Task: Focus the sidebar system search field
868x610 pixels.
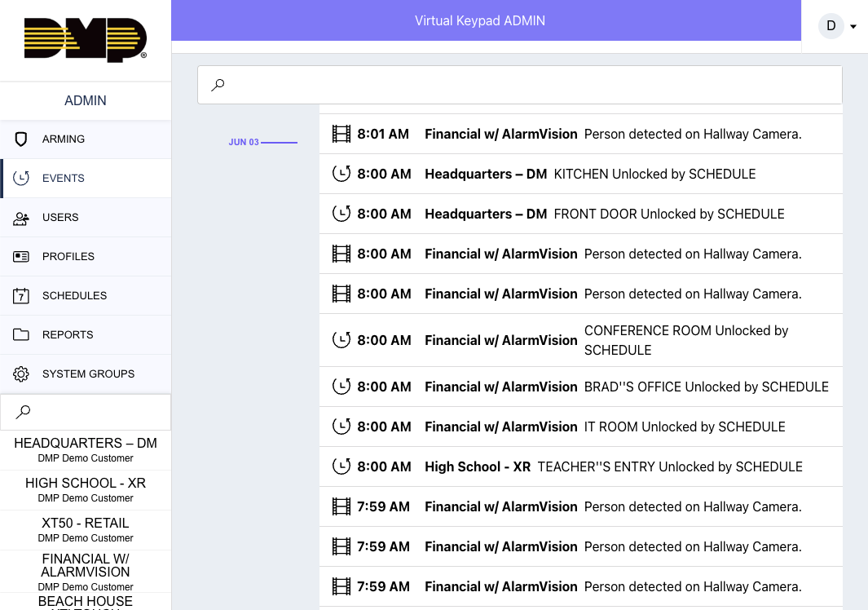Action: tap(86, 412)
